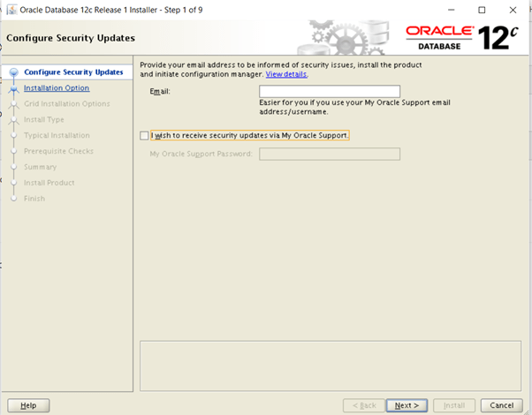This screenshot has width=532, height=415.
Task: Go to the Installation Option step
Action: point(56,88)
